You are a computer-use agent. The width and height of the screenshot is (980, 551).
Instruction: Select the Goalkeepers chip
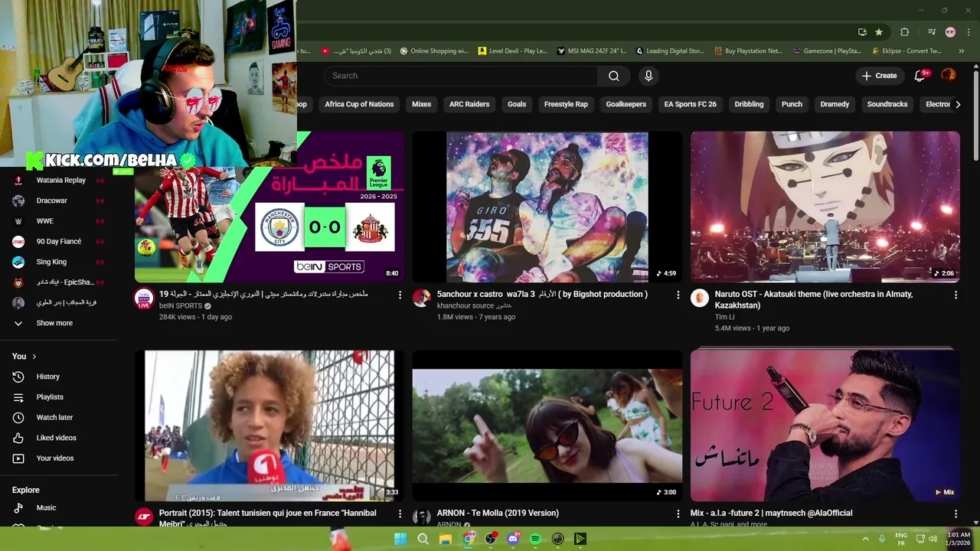click(626, 104)
